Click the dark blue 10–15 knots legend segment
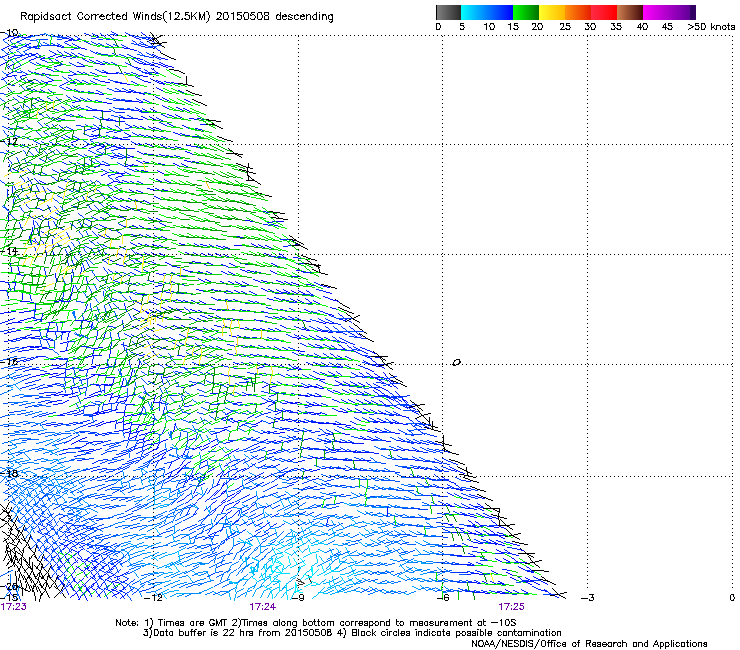 click(x=500, y=12)
